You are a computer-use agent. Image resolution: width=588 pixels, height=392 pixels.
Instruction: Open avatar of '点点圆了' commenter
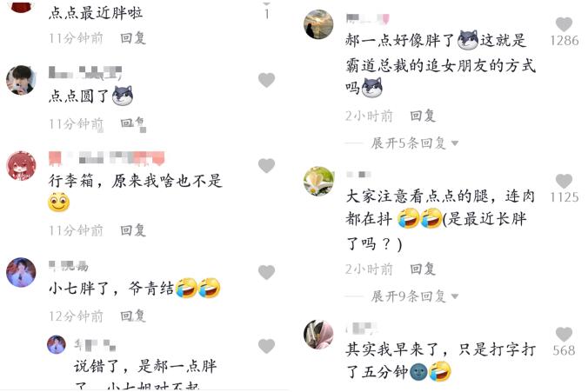click(x=21, y=80)
